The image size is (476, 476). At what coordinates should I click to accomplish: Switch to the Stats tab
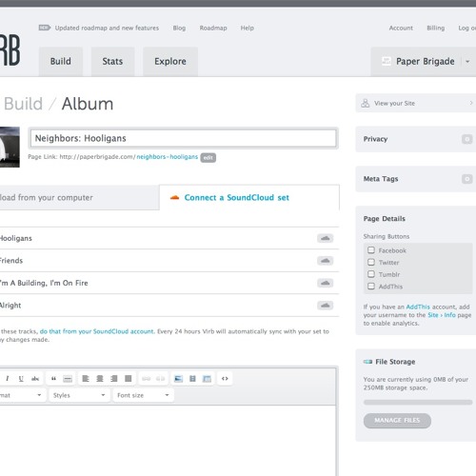click(112, 61)
